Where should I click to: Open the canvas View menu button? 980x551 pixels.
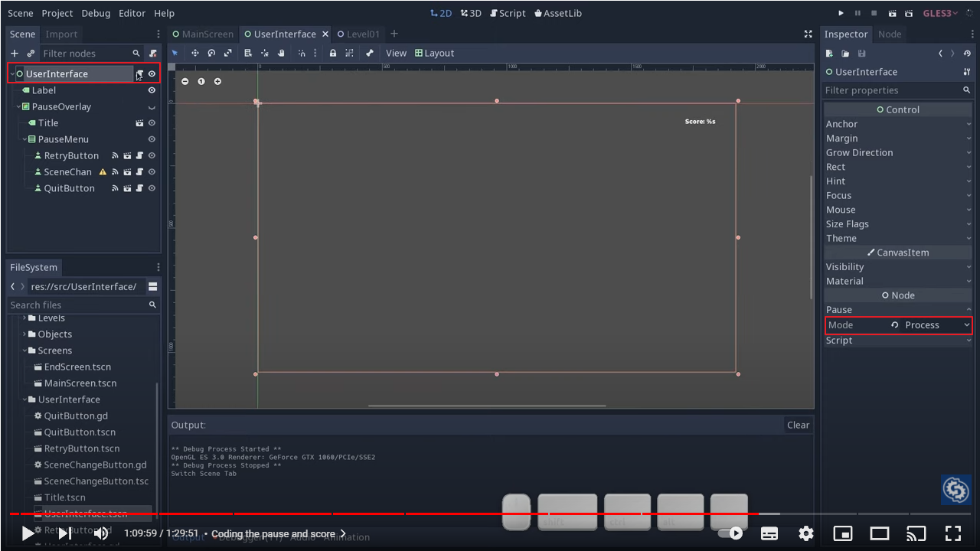396,53
